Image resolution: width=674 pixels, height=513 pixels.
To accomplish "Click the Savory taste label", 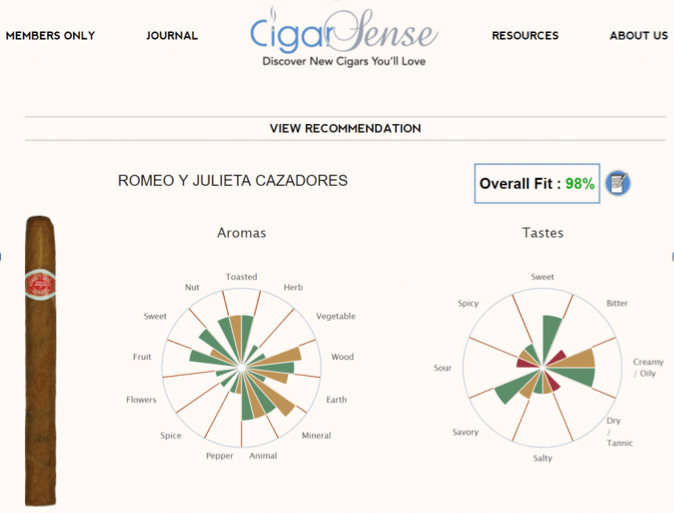I will click(x=465, y=432).
